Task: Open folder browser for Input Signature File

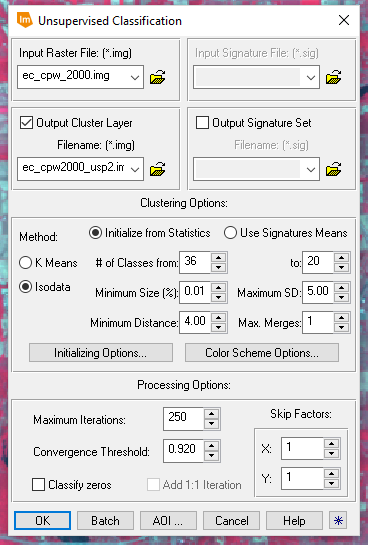Action: tap(334, 77)
